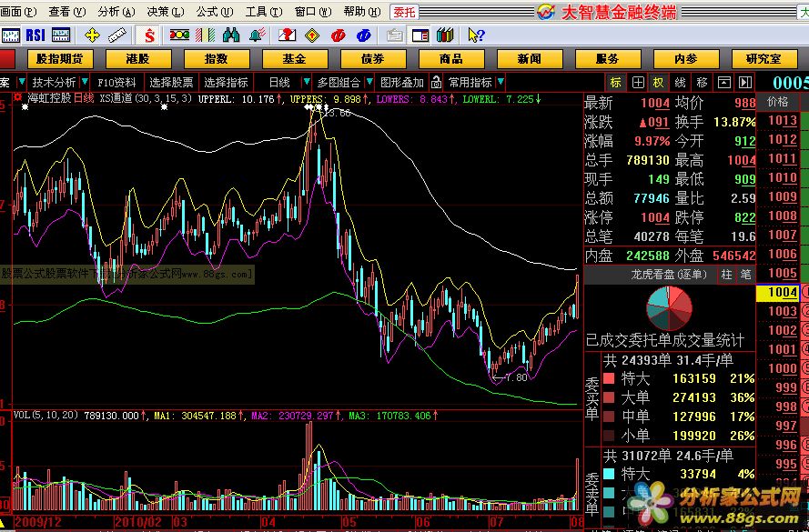Open the 服务 section
This screenshot has width=809, height=532.
click(x=607, y=59)
